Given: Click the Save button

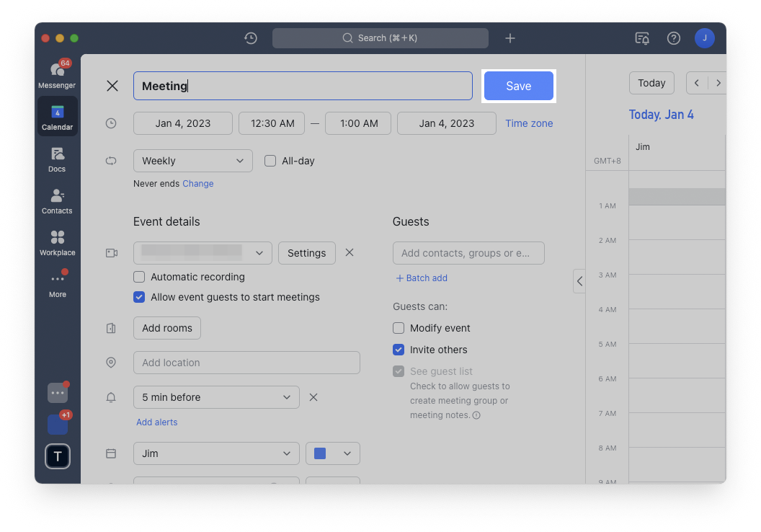Looking at the screenshot, I should pos(518,86).
